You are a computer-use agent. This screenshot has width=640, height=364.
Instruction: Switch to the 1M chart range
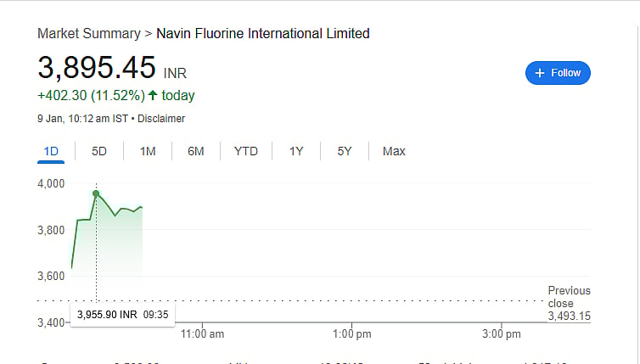pyautogui.click(x=148, y=151)
